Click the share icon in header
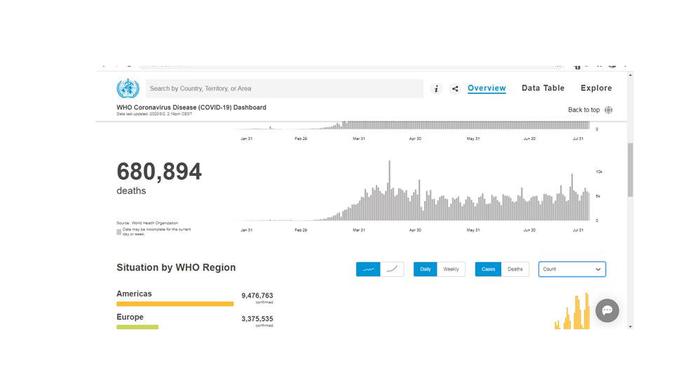 pos(455,88)
